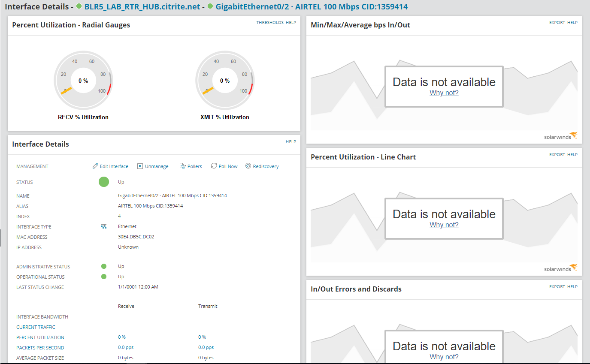Open the Current Traffic link
This screenshot has height=364, width=590.
click(36, 327)
